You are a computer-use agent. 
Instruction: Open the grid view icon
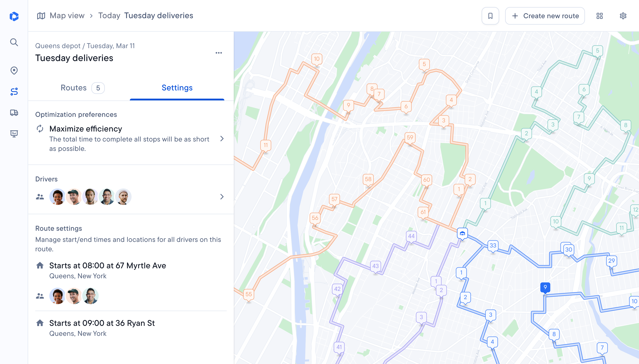600,16
